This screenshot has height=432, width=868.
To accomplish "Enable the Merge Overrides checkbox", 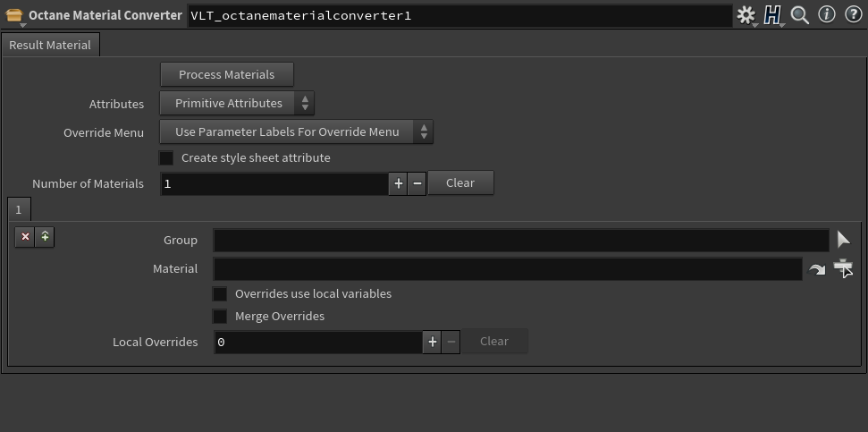I will tap(220, 317).
